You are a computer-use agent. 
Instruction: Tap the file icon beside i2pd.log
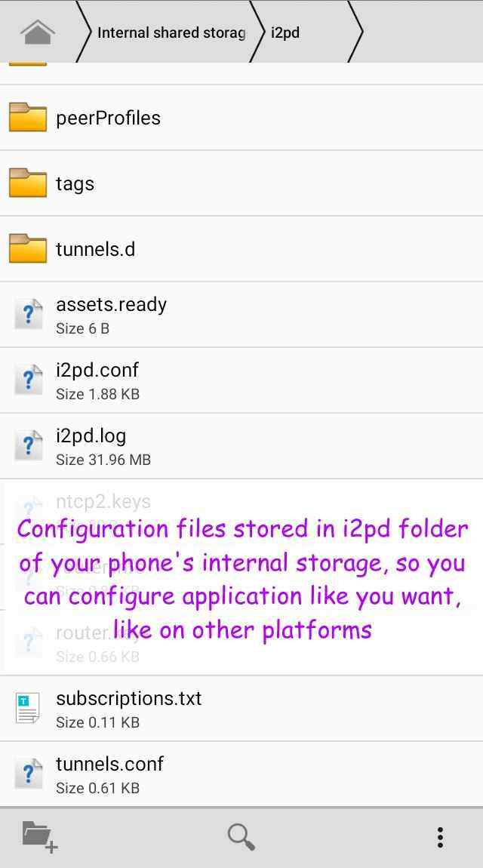(28, 445)
